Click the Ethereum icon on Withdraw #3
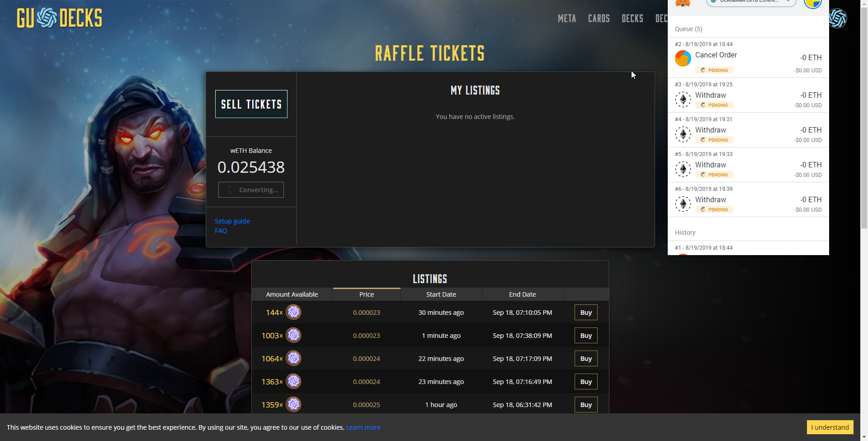 tap(683, 100)
